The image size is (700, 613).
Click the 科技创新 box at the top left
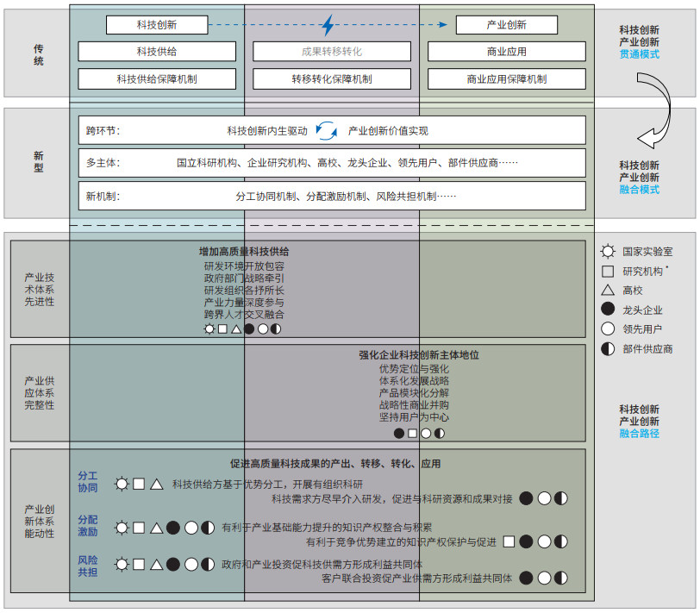(x=156, y=25)
